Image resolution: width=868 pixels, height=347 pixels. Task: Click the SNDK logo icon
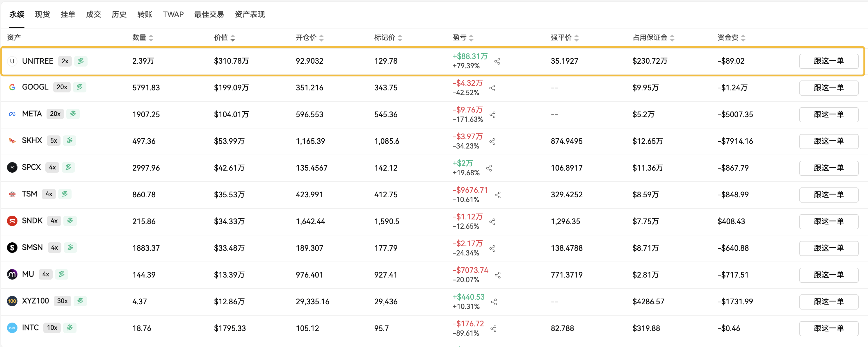pyautogui.click(x=12, y=221)
